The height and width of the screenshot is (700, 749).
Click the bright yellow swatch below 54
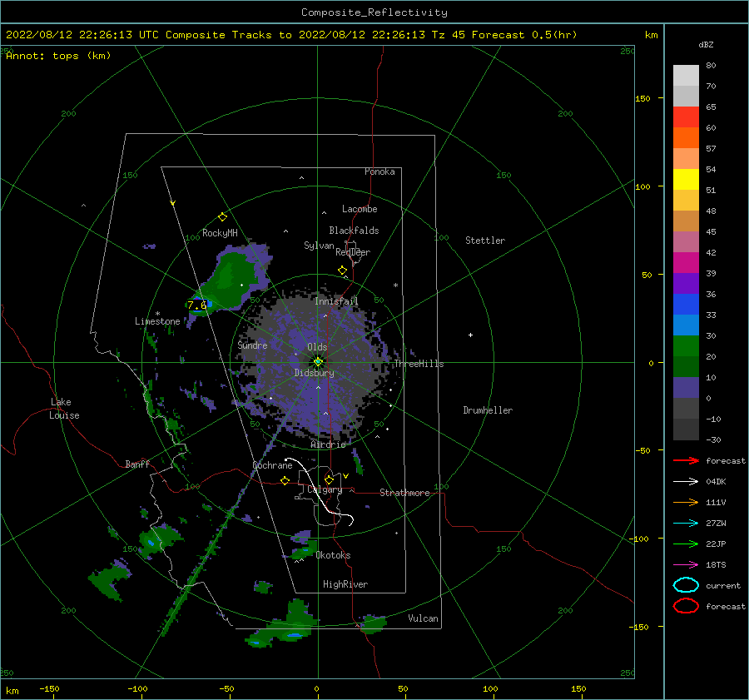[x=686, y=179]
